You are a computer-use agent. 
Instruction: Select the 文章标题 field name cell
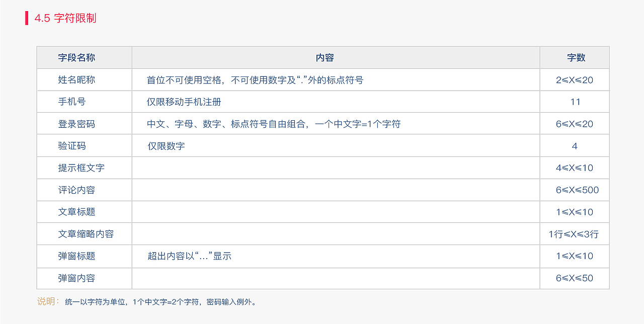point(76,212)
